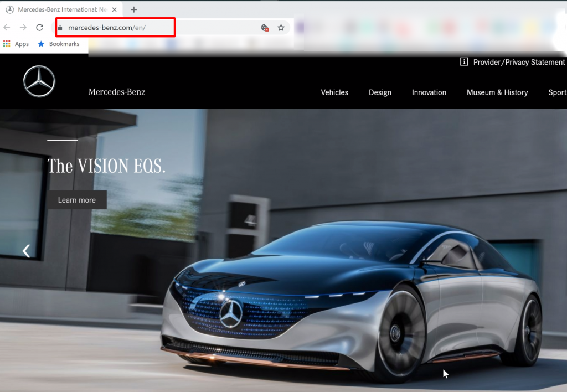Reload the page
The height and width of the screenshot is (392, 567).
point(39,27)
